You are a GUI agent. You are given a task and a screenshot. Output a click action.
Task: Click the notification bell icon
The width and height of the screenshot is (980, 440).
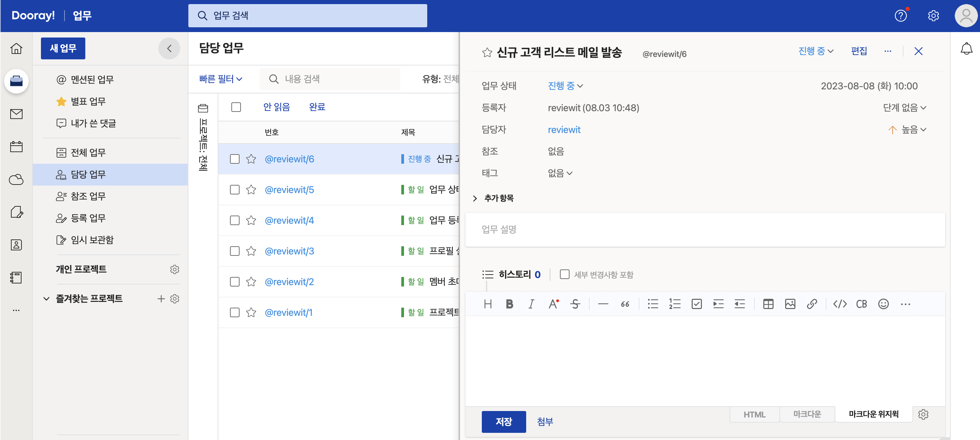966,49
